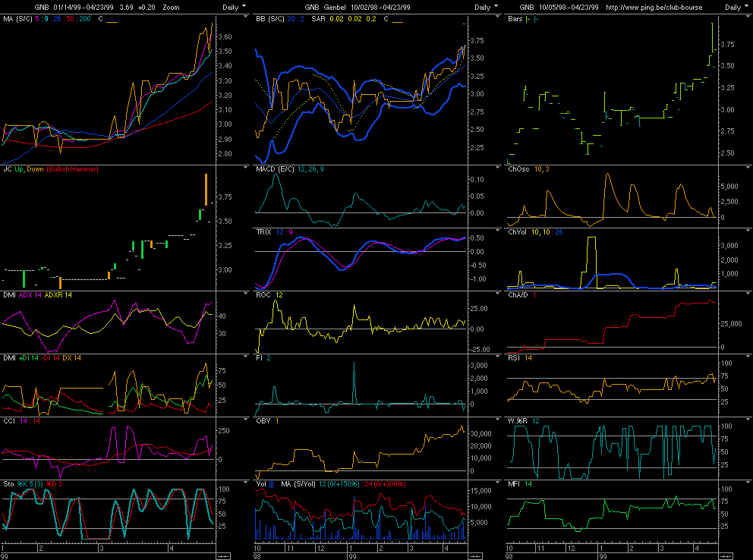
Task: Click the MFI indicator label
Action: coord(514,483)
